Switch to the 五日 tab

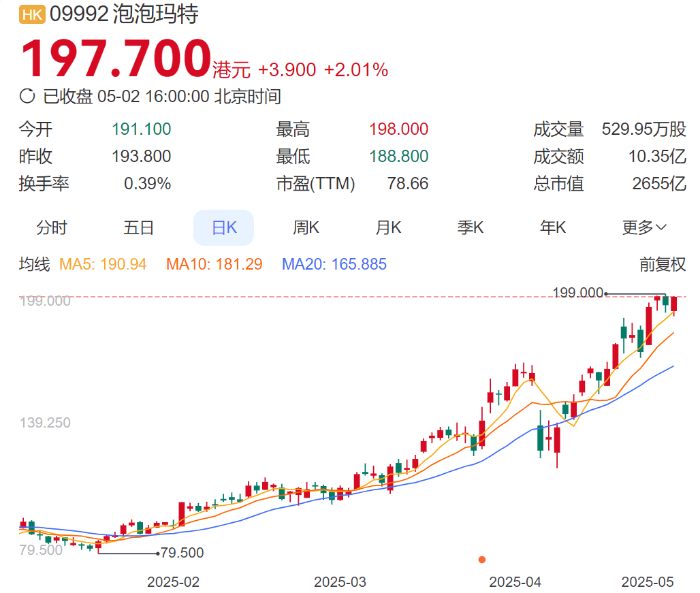tap(138, 227)
